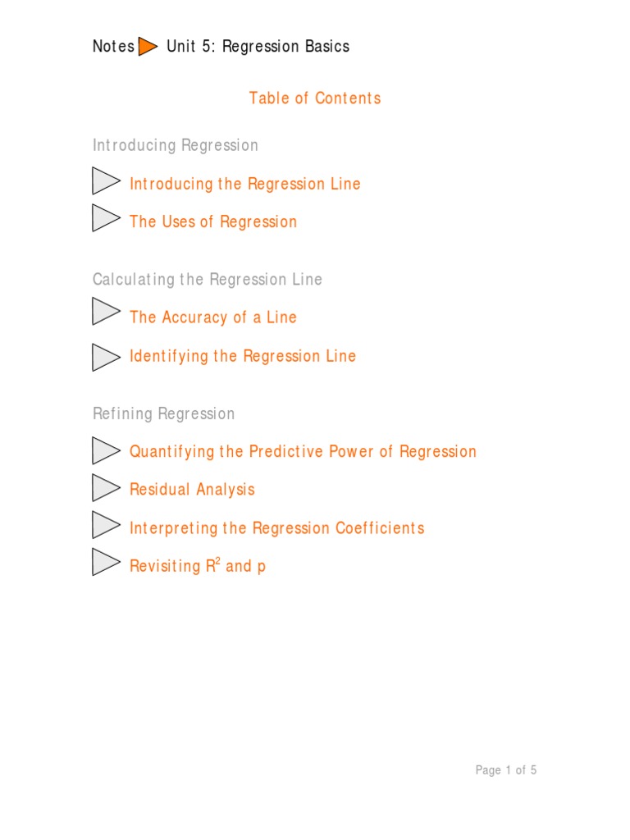The height and width of the screenshot is (840, 630).
Task: Click the arrow icon before The Accuracy of a Line
Action: click(105, 314)
